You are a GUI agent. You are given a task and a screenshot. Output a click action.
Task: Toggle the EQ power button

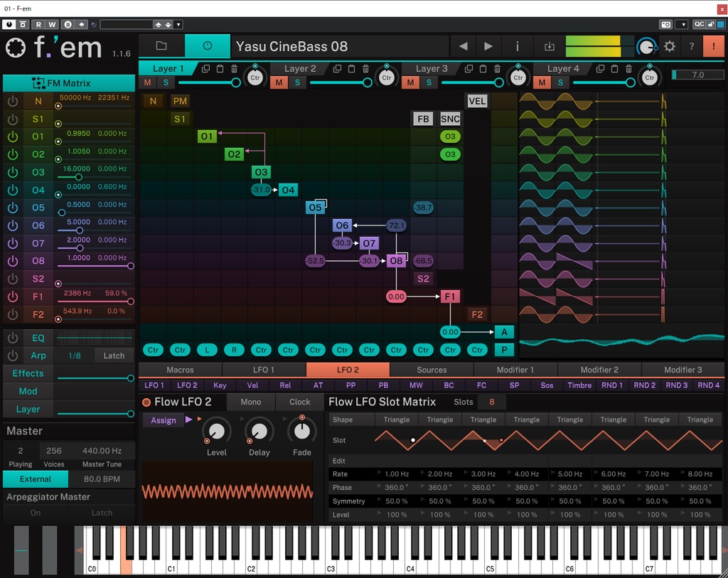(x=12, y=338)
